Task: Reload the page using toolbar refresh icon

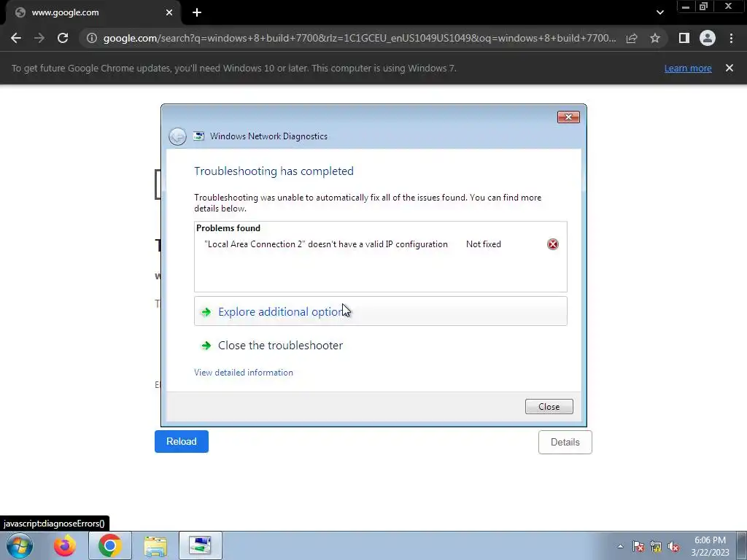Action: coord(63,38)
